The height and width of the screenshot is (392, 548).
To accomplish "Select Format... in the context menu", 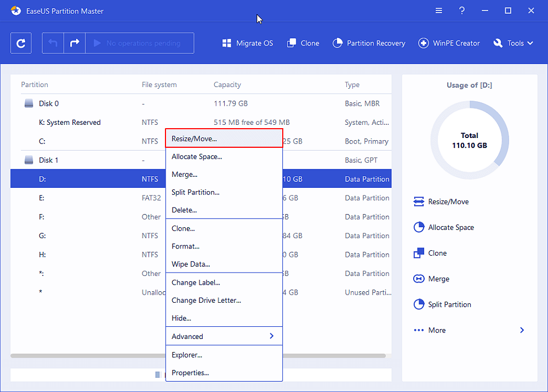I will pyautogui.click(x=224, y=246).
